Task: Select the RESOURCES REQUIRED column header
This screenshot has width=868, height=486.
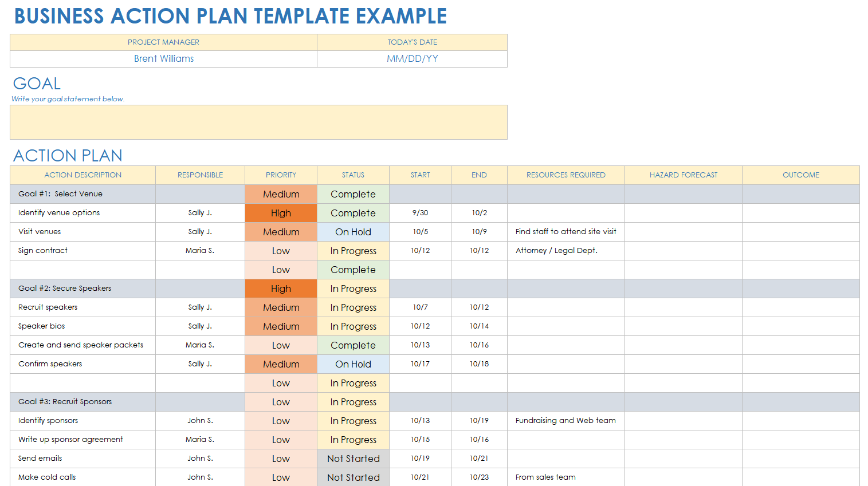Action: pyautogui.click(x=566, y=175)
